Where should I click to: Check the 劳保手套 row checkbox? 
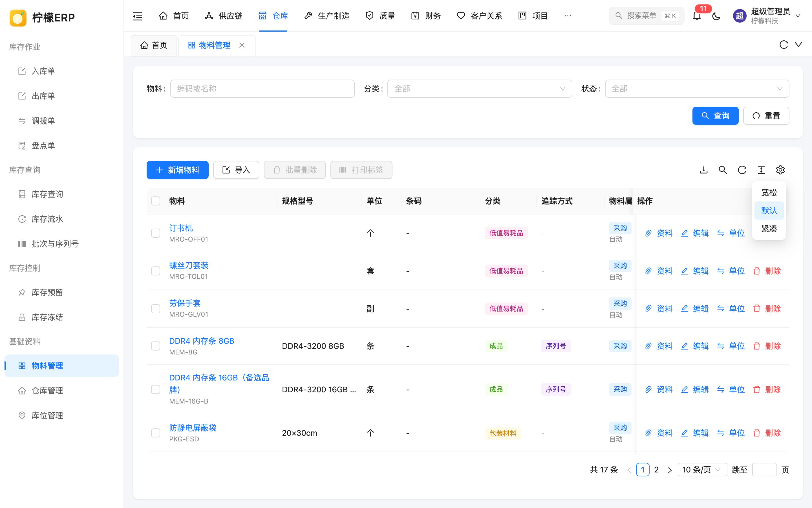click(156, 309)
